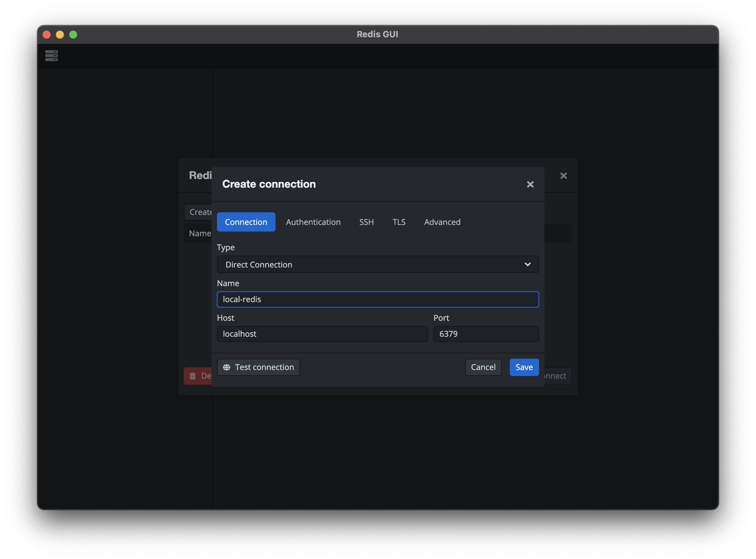This screenshot has width=756, height=559.
Task: Click inside the Name field local-redis
Action: point(377,299)
